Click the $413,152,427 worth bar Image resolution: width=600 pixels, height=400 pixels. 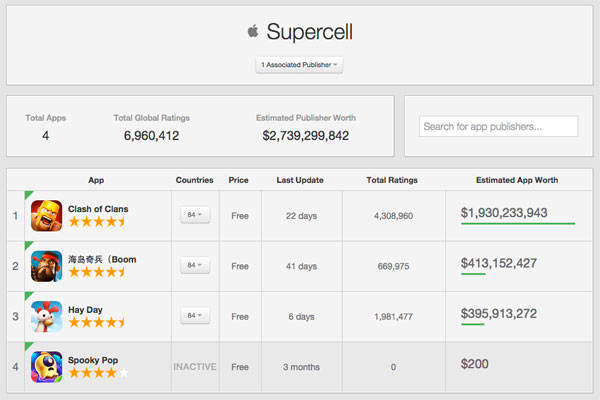point(473,274)
